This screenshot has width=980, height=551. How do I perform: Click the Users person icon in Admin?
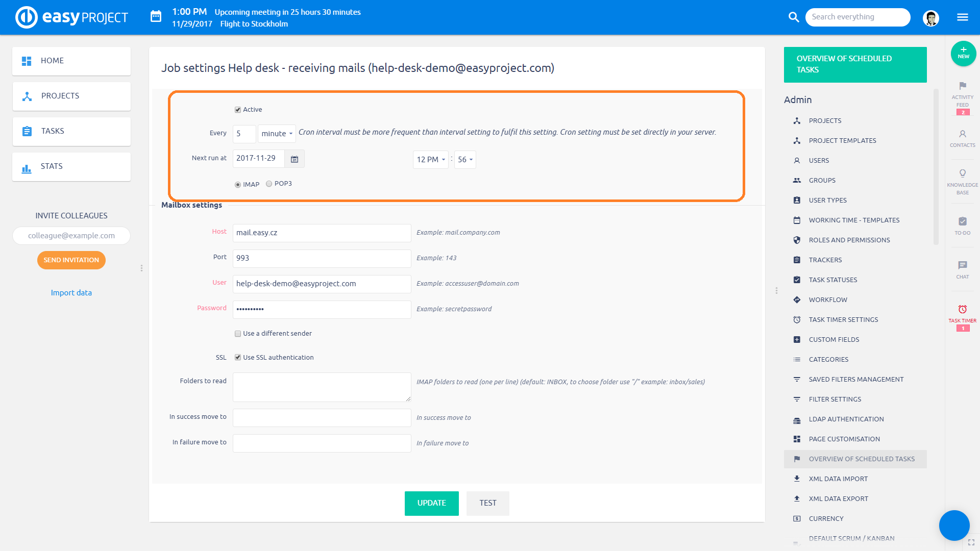click(797, 161)
